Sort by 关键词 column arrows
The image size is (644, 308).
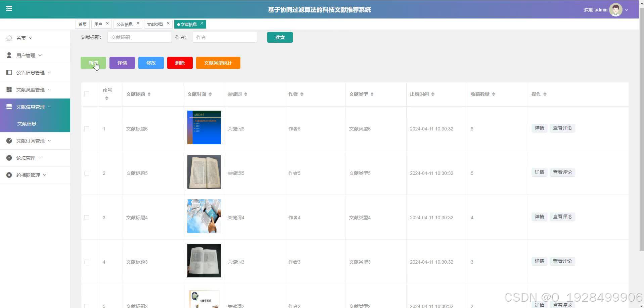click(x=246, y=94)
